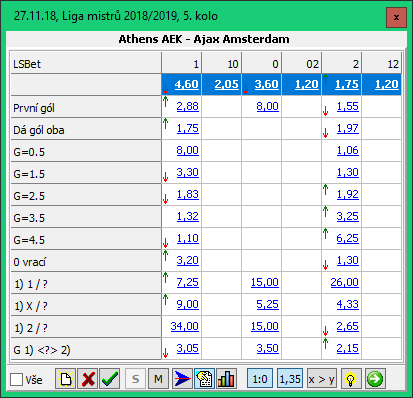
Task: Click the Dá gól oba row label
Action: pos(86,129)
